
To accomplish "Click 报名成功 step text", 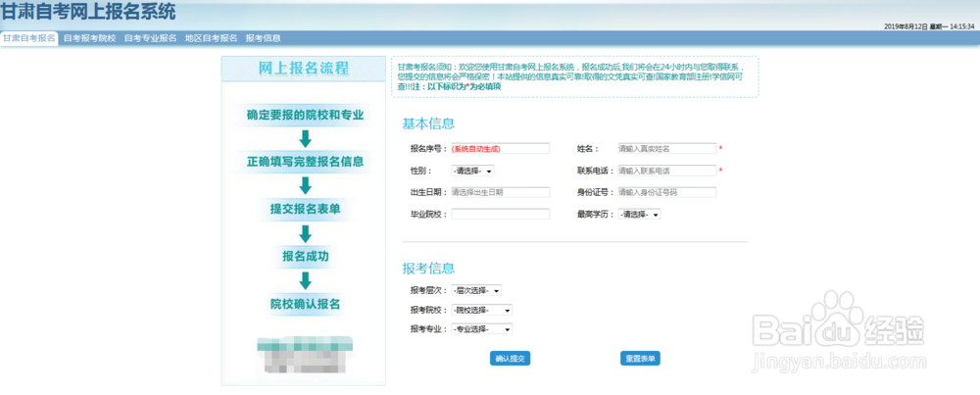I will [x=305, y=256].
